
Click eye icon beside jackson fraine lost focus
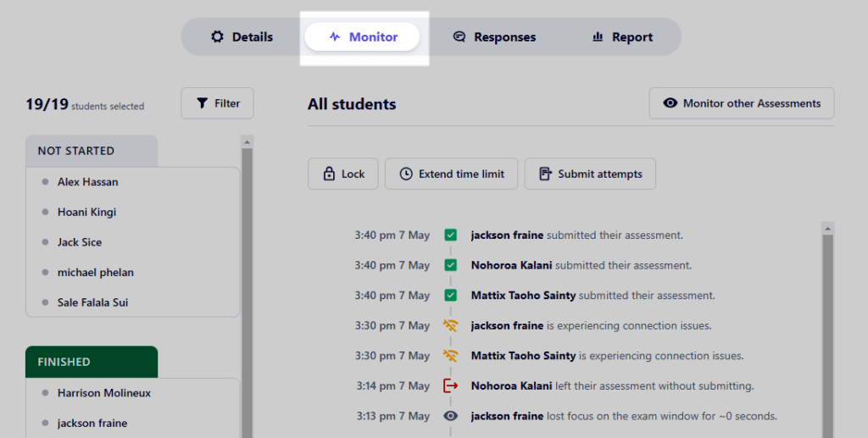click(451, 416)
